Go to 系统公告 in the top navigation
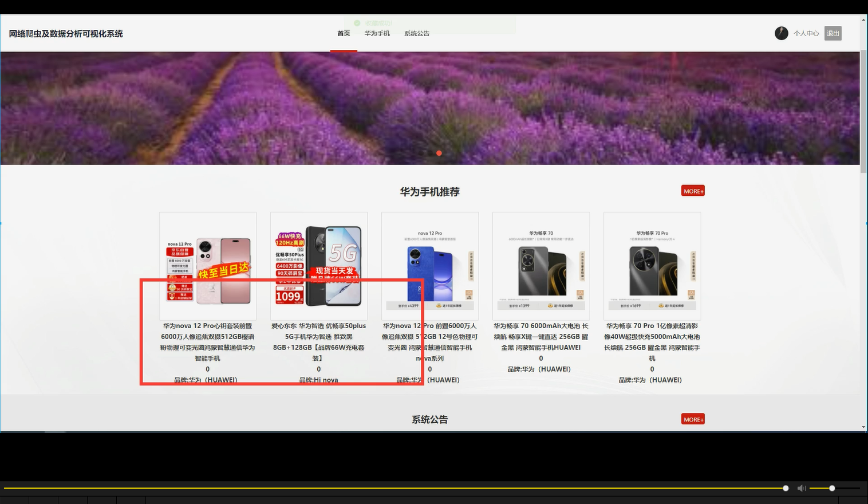868x504 pixels. click(x=417, y=33)
